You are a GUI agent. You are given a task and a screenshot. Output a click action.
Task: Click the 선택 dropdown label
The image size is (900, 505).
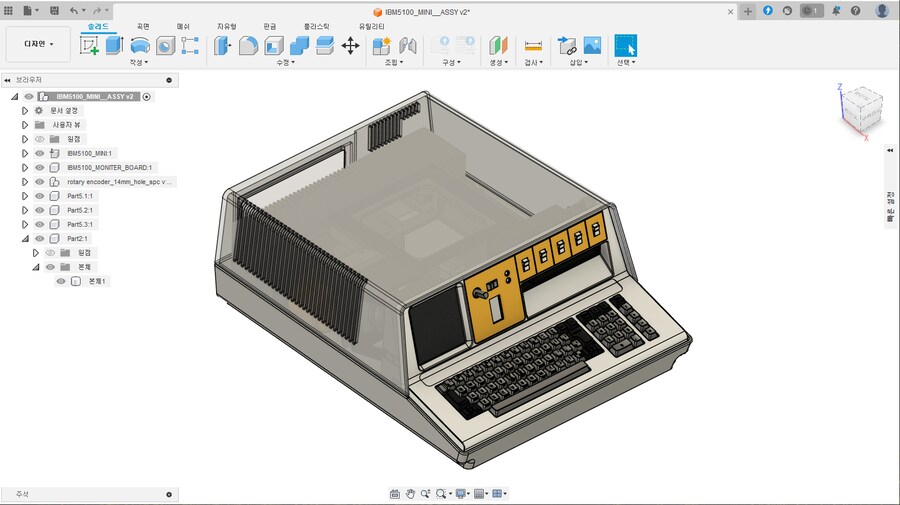click(x=625, y=62)
